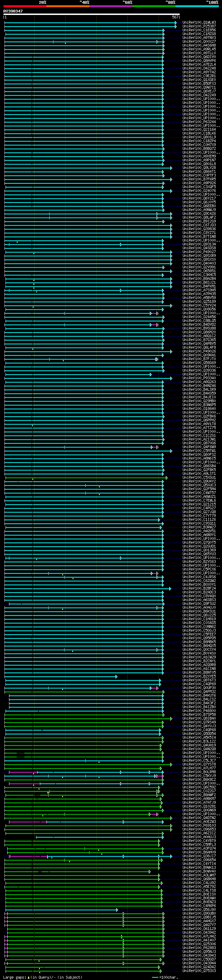Viewport: 222px width, 980px height.
Task: Click the green arrowhead of the UniRef100_C5XGU1 alignment
Action: pos(166,477)
